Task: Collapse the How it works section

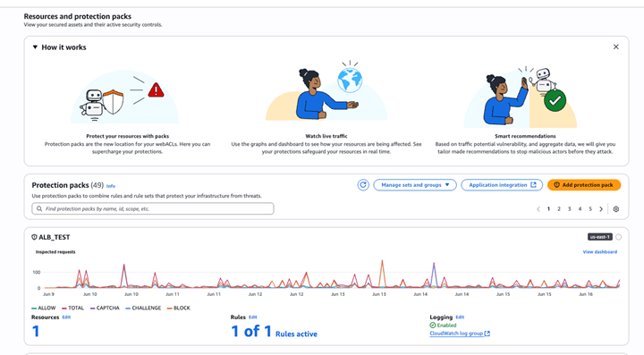Action: pyautogui.click(x=35, y=47)
